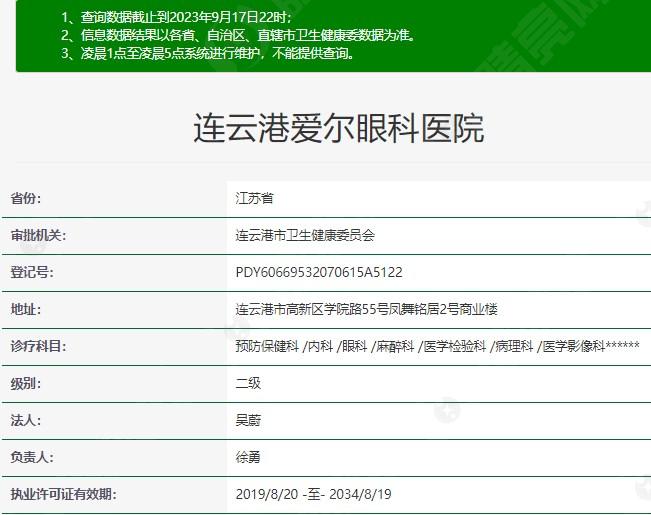
Task: Click the 审批机关 label
Action: [x=38, y=235]
